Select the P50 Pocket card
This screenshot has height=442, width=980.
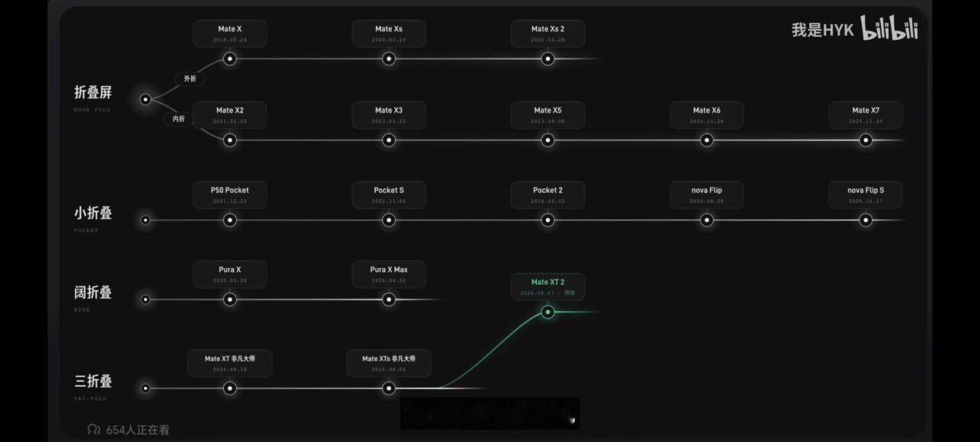[x=230, y=195]
